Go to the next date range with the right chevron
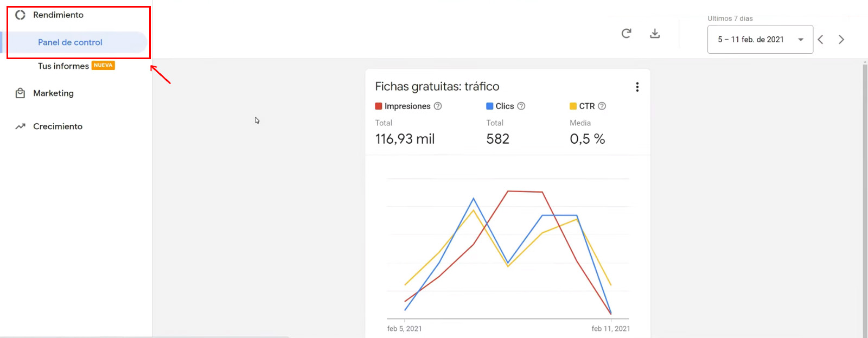Image resolution: width=868 pixels, height=338 pixels. [841, 40]
